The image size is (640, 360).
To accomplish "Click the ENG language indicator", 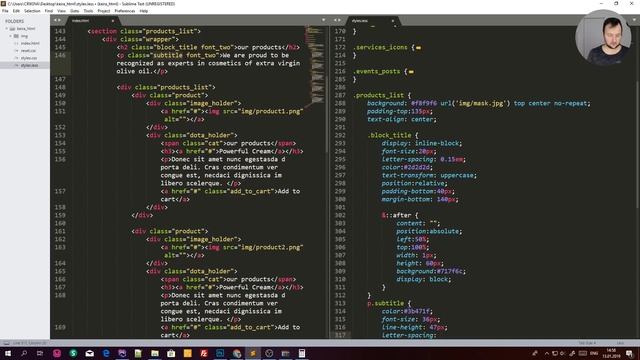I will [x=594, y=353].
